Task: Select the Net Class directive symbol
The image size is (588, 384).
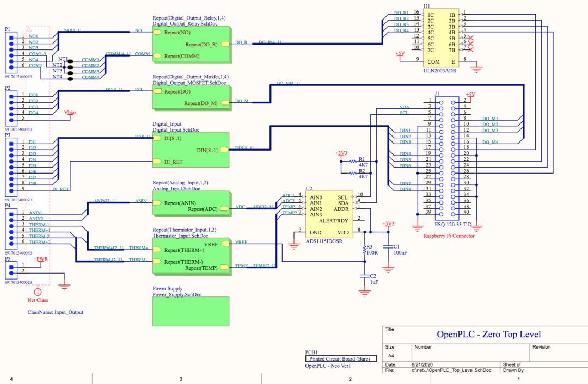Action: tap(37, 292)
